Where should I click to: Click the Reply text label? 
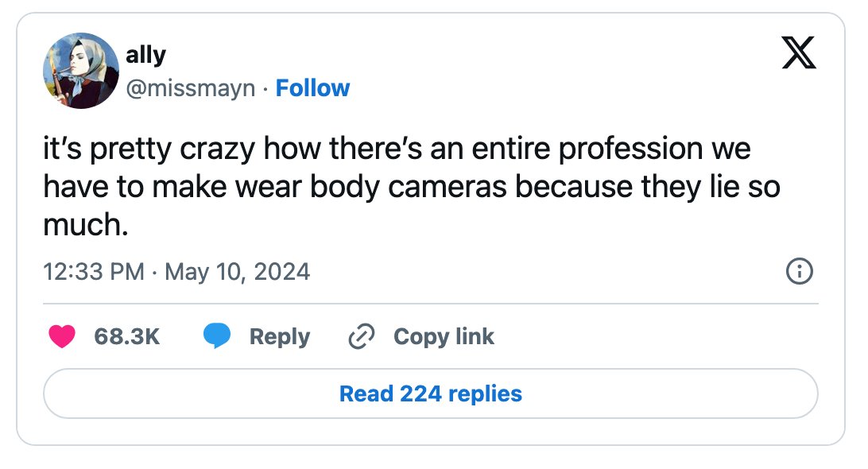click(x=280, y=337)
